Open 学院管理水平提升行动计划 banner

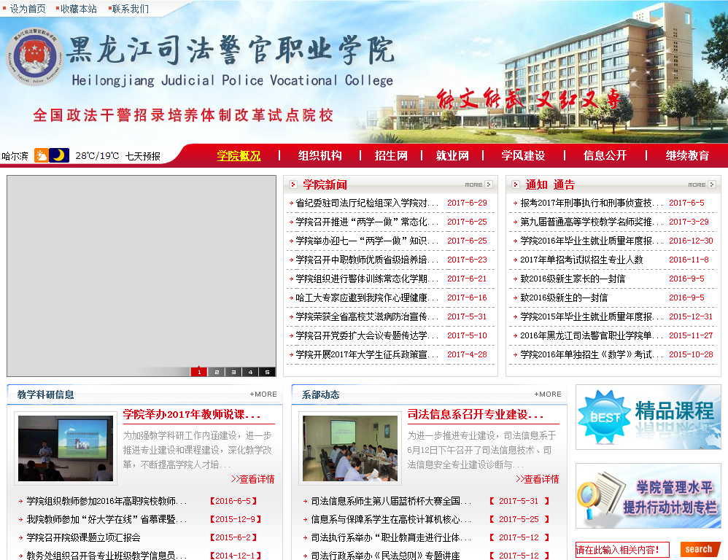pyautogui.click(x=648, y=496)
